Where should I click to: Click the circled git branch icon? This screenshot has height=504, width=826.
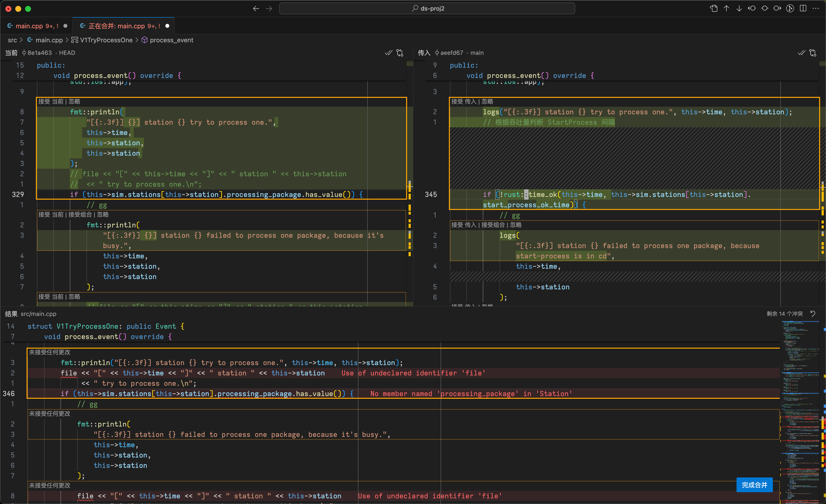(790, 8)
